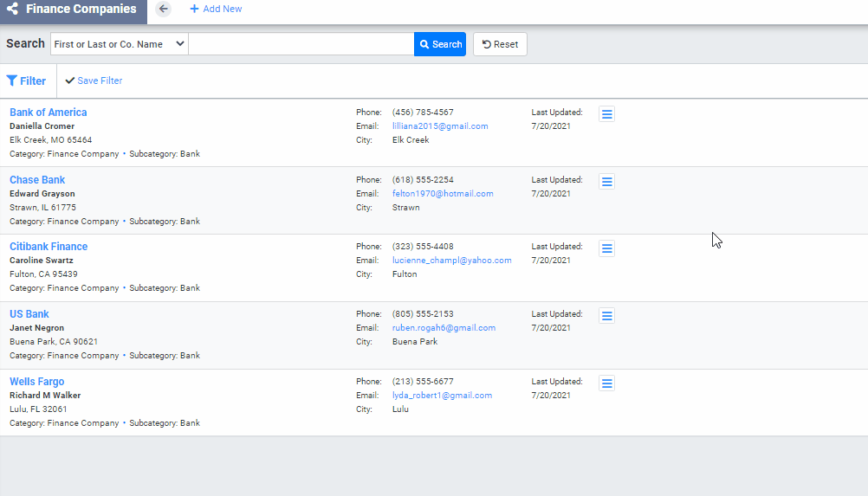Click phone number (323) 555-4408
This screenshot has width=868, height=496.
(423, 247)
